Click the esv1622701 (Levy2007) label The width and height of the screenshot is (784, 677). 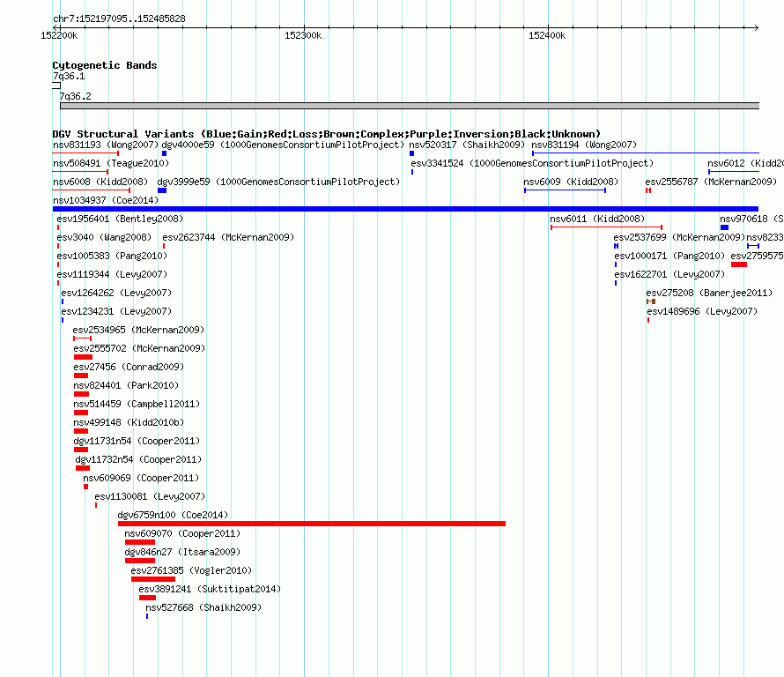(669, 274)
